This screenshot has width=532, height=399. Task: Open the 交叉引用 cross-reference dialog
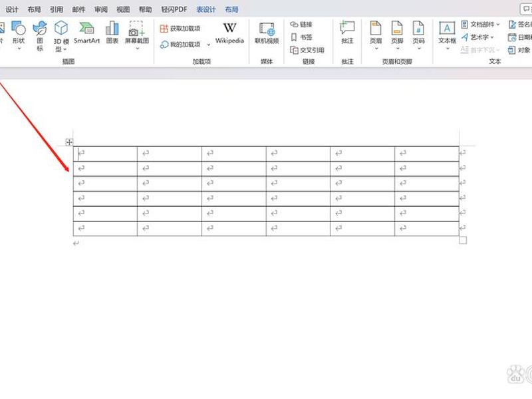pyautogui.click(x=307, y=51)
